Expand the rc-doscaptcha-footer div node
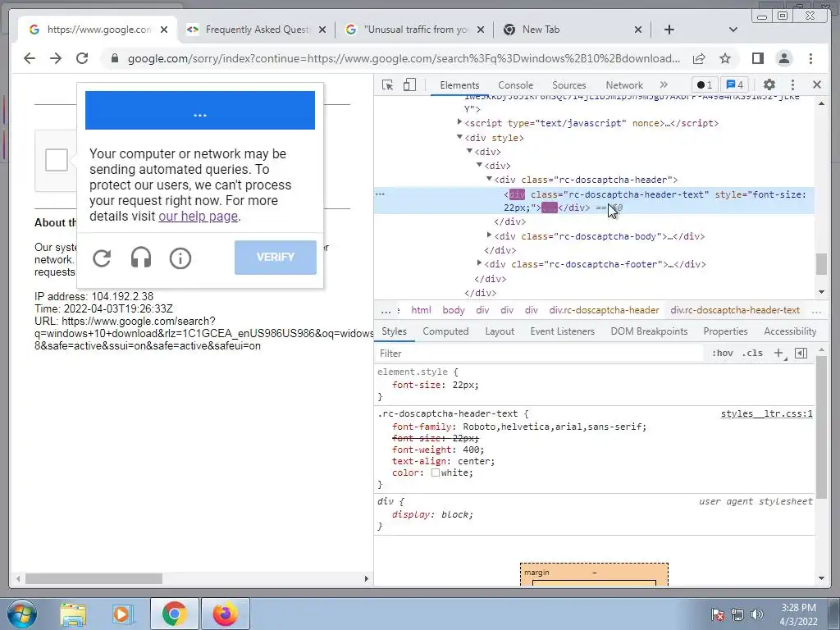This screenshot has height=630, width=840. point(479,263)
